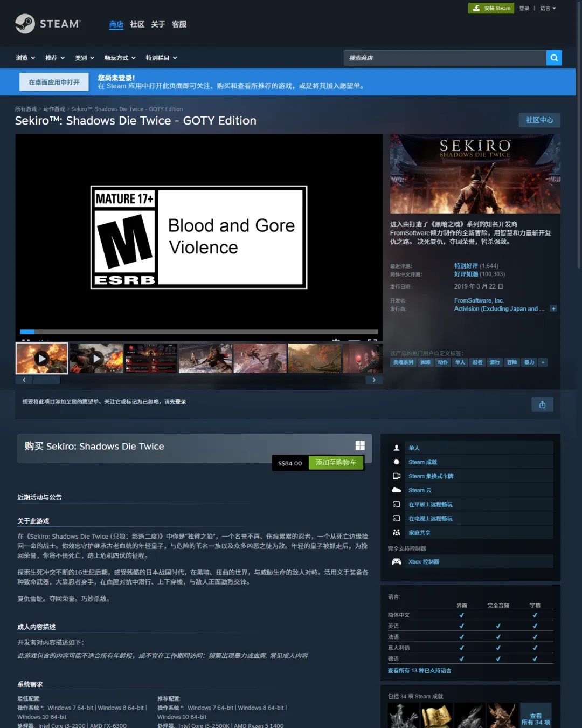This screenshot has height=728, width=582.
Task: Click the plus icon beside Activision publisher
Action: click(553, 308)
